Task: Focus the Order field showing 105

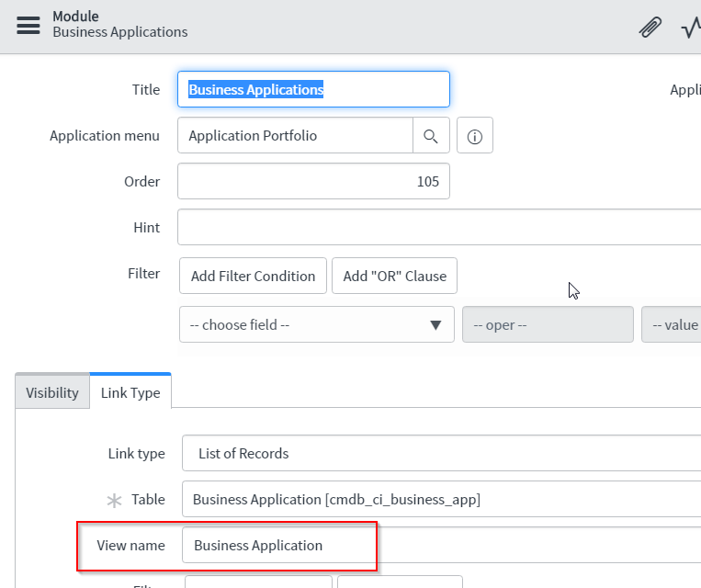Action: pyautogui.click(x=313, y=181)
